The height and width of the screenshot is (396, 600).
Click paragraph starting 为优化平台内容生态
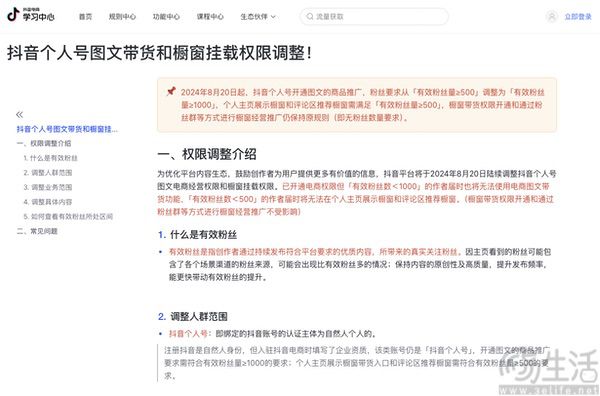click(357, 193)
